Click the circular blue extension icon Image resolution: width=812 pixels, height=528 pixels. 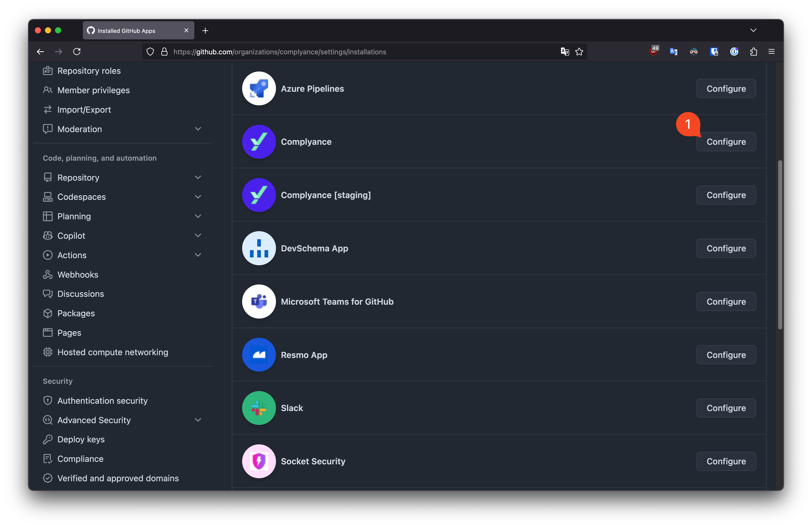click(734, 52)
